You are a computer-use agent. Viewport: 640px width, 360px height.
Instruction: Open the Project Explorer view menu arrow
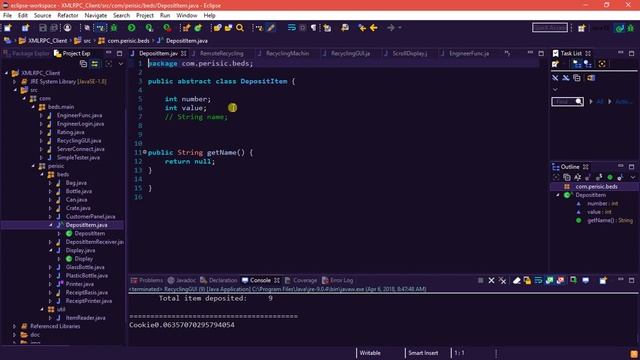pyautogui.click(x=120, y=64)
